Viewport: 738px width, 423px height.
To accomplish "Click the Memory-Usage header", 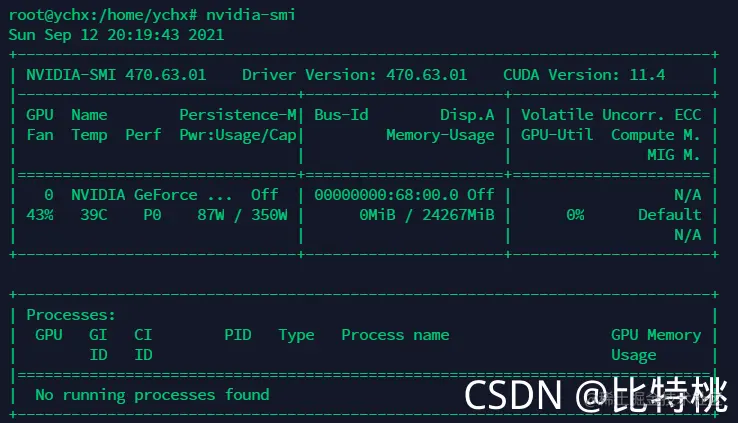I will 440,136.
